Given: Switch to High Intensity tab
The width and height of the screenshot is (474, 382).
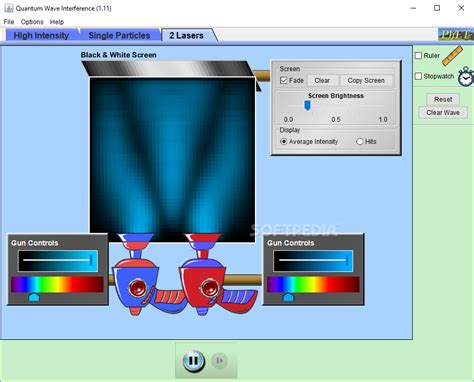Looking at the screenshot, I should pyautogui.click(x=41, y=35).
